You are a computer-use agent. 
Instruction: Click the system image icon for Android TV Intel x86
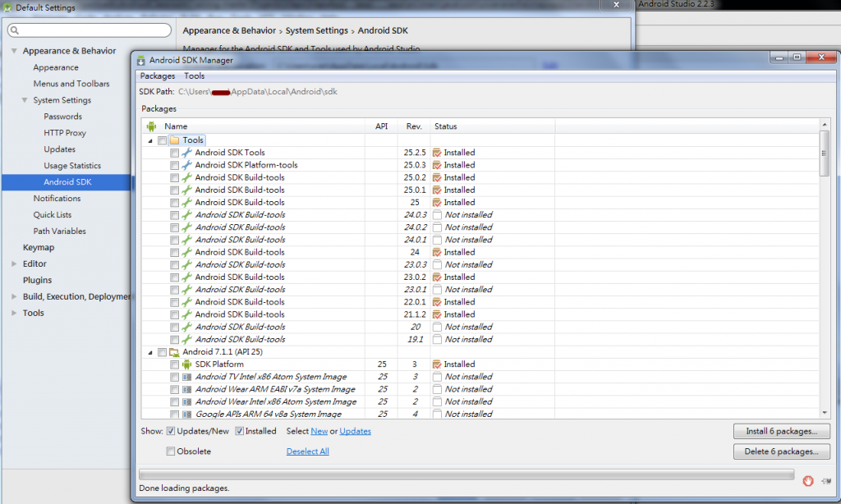[x=186, y=377]
